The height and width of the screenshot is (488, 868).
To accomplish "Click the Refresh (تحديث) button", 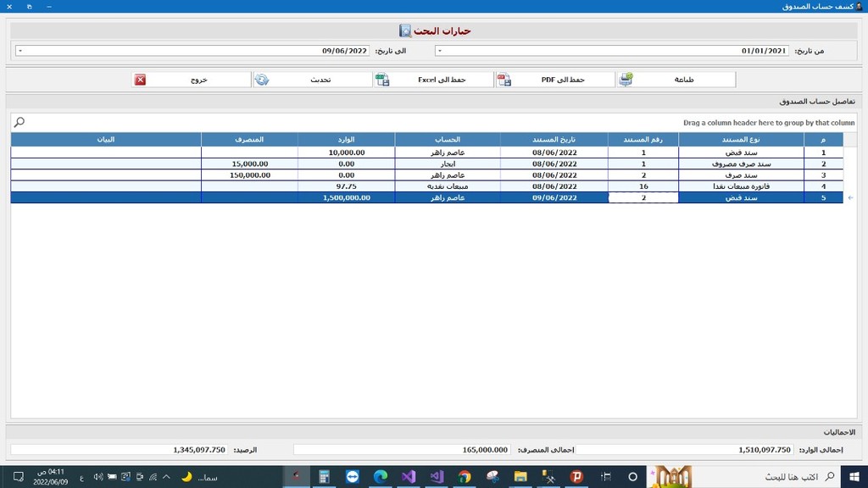I will point(312,80).
